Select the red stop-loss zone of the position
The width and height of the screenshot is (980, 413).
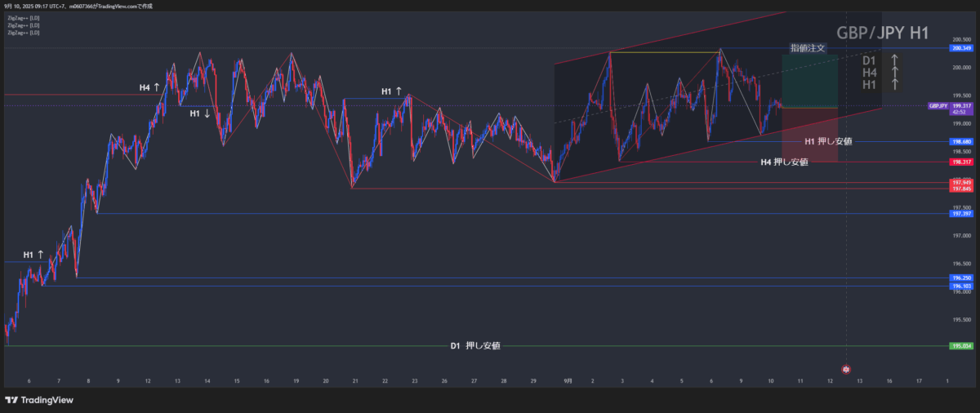click(808, 134)
